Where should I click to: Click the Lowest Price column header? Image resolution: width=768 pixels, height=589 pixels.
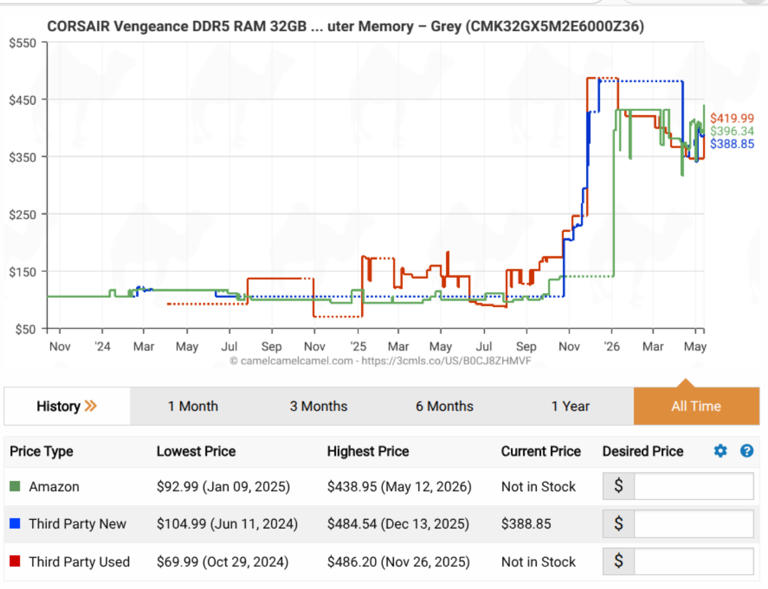pos(196,451)
